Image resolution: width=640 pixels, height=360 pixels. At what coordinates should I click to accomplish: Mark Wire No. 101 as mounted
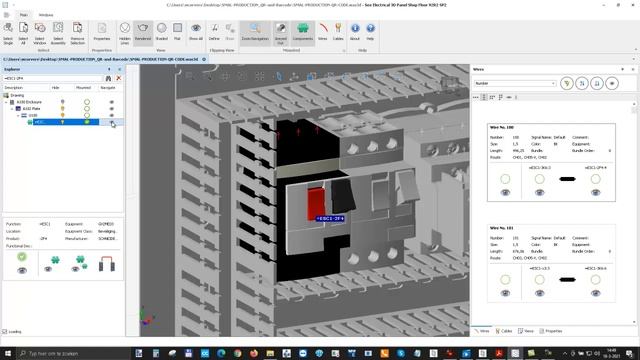[x=505, y=280]
